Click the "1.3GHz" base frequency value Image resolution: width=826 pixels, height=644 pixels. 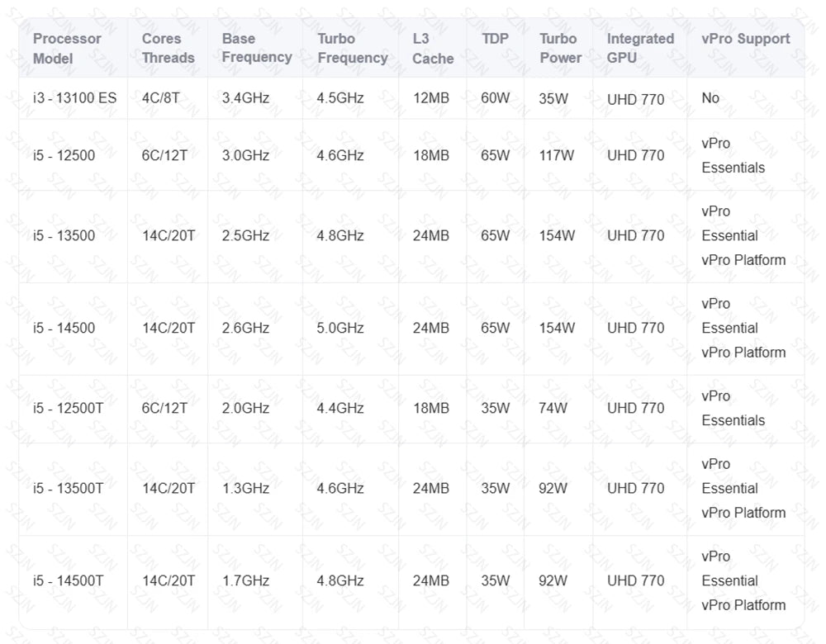(x=245, y=488)
